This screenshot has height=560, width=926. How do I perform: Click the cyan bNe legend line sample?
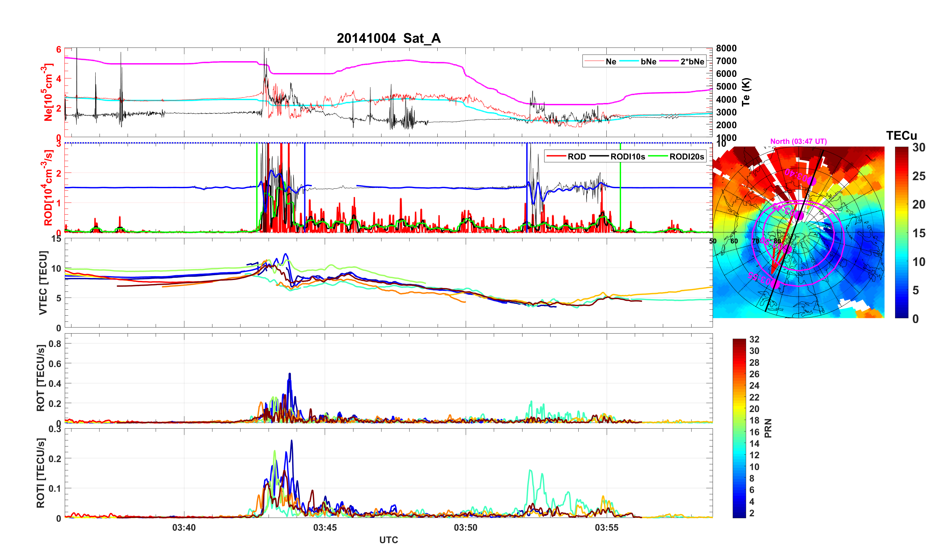pos(629,61)
